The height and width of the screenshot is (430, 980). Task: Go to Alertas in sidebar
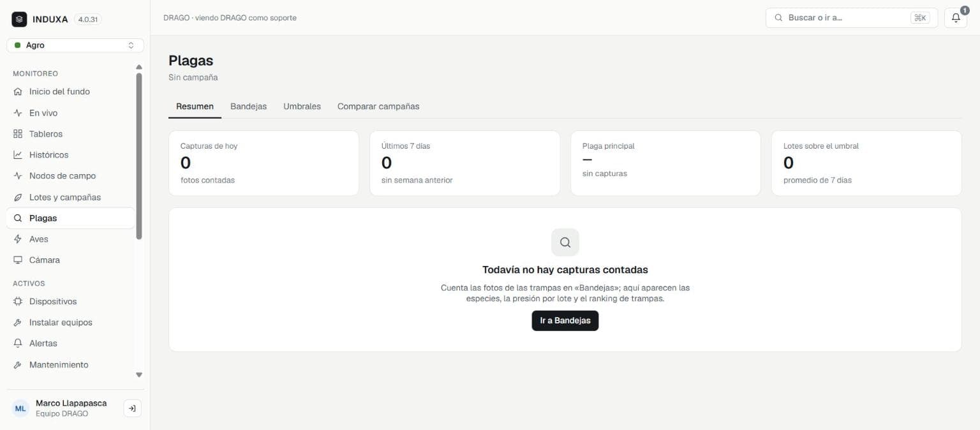[70, 343]
